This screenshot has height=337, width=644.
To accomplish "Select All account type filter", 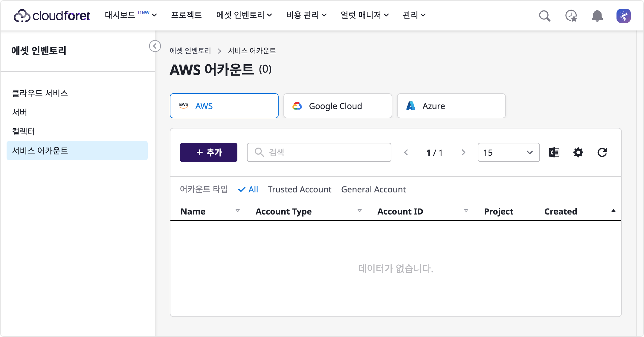I will point(248,189).
